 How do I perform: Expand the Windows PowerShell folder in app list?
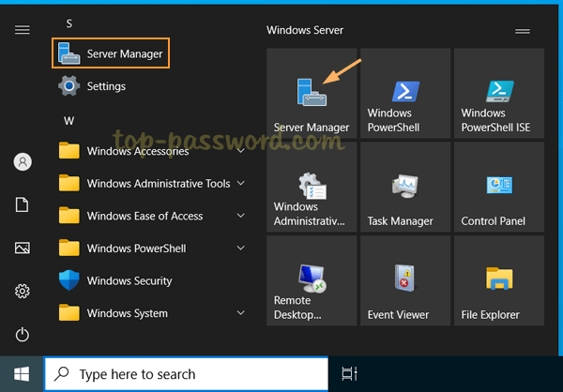pyautogui.click(x=241, y=249)
